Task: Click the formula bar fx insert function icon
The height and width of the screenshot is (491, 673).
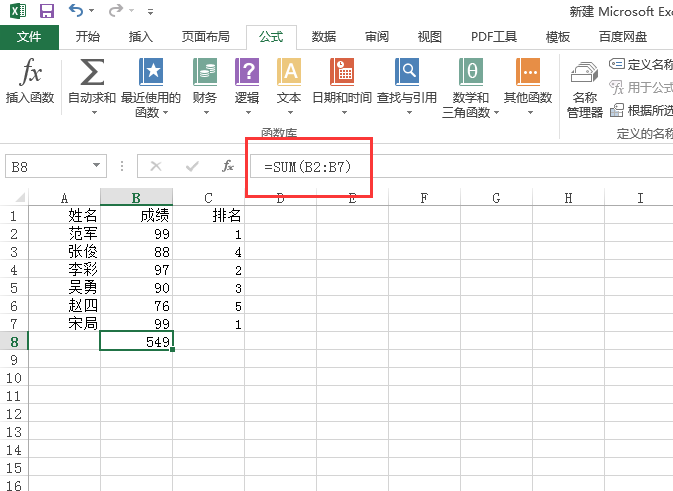Action: 228,166
